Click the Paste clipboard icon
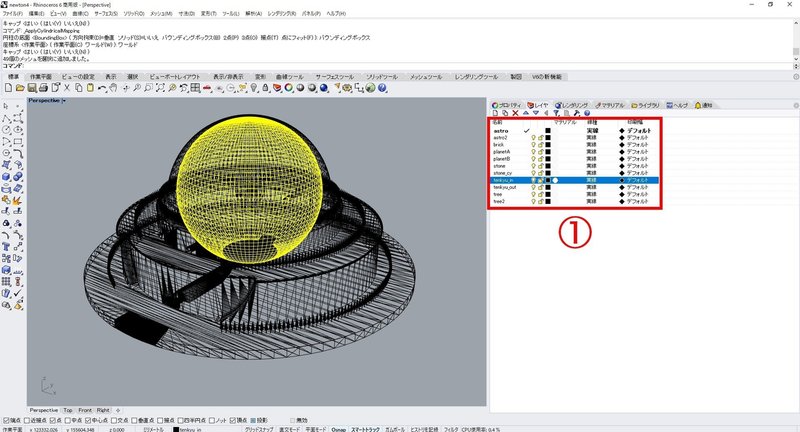This screenshot has height=432, width=800. pyautogui.click(x=90, y=88)
